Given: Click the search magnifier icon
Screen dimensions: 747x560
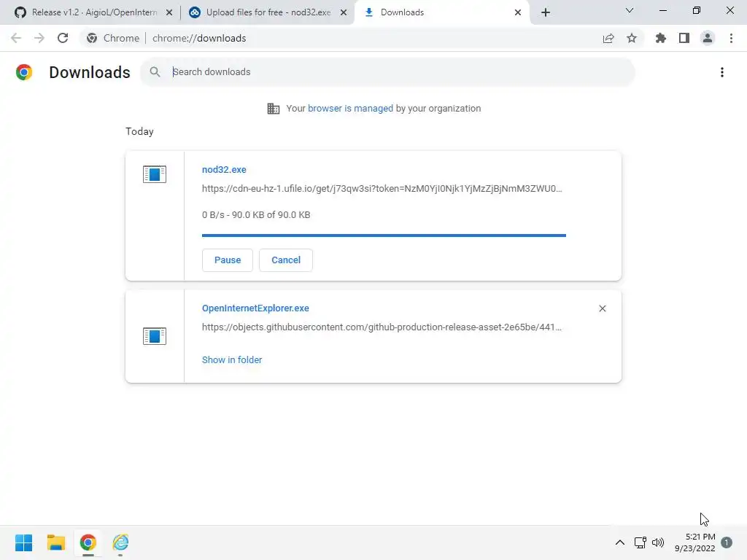Looking at the screenshot, I should [155, 72].
